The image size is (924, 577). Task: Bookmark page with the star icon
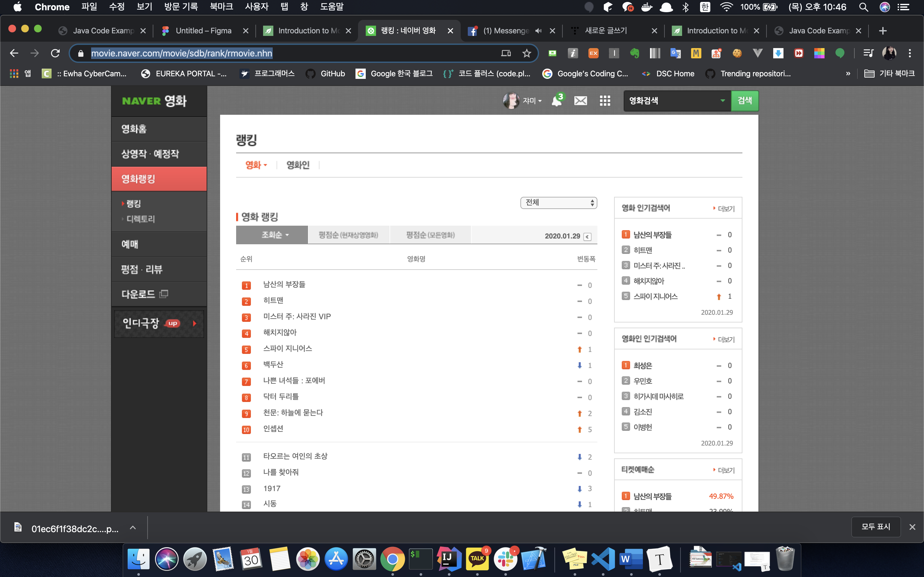pyautogui.click(x=526, y=54)
